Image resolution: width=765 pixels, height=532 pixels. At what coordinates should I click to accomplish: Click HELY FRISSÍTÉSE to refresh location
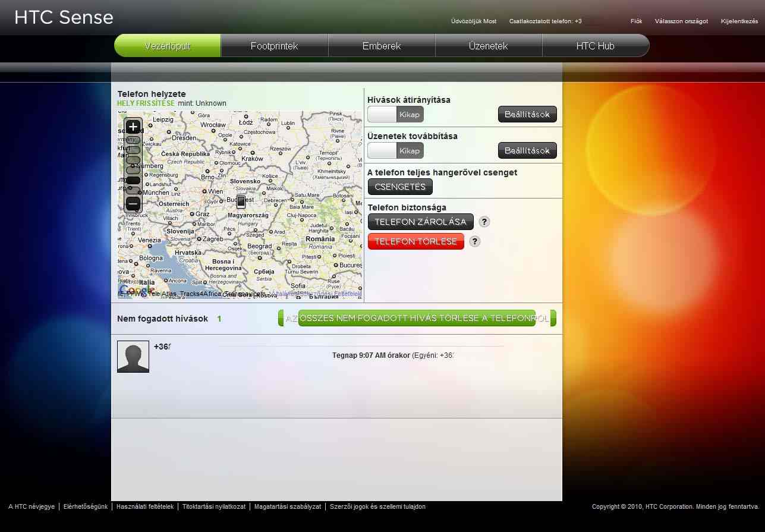coord(146,103)
